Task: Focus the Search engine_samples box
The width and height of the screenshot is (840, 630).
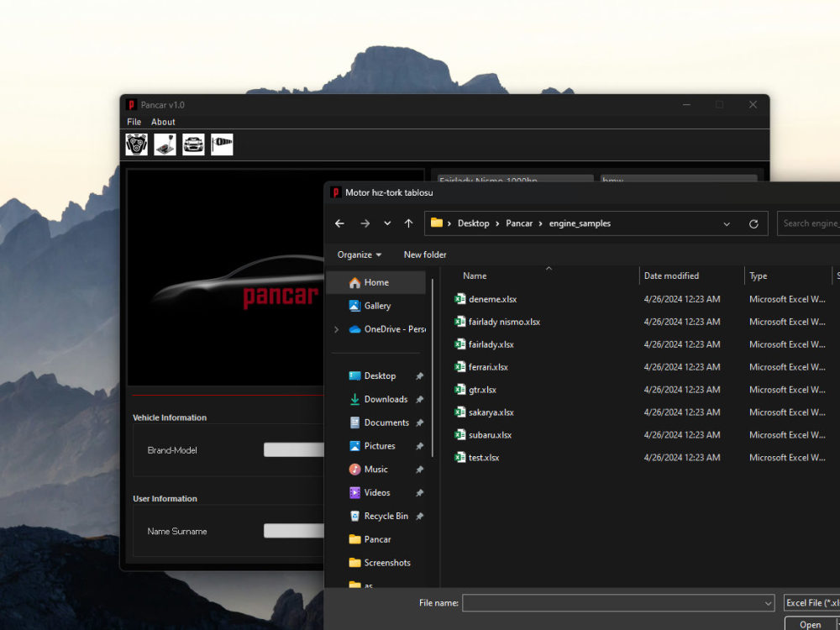Action: point(808,223)
